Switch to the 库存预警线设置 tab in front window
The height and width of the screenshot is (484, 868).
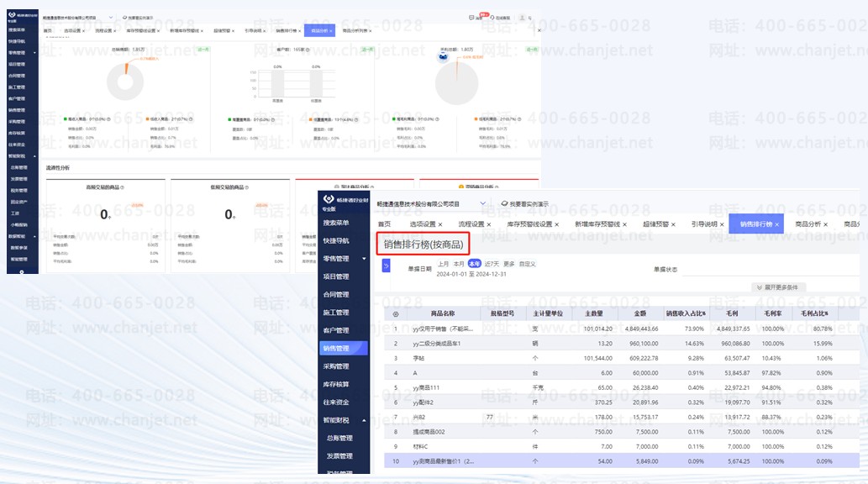529,224
